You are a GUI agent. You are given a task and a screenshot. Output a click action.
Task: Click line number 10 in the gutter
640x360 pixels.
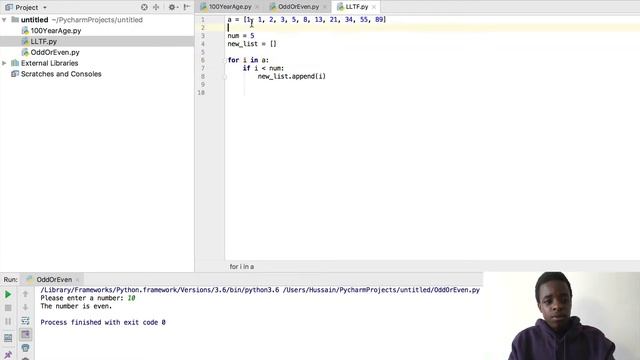click(x=201, y=93)
